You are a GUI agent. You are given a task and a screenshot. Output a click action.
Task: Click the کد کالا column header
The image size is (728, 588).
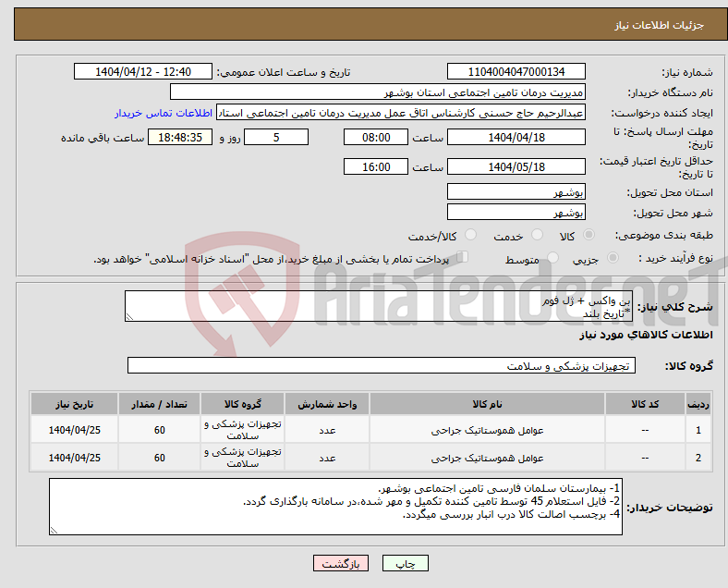click(x=645, y=404)
